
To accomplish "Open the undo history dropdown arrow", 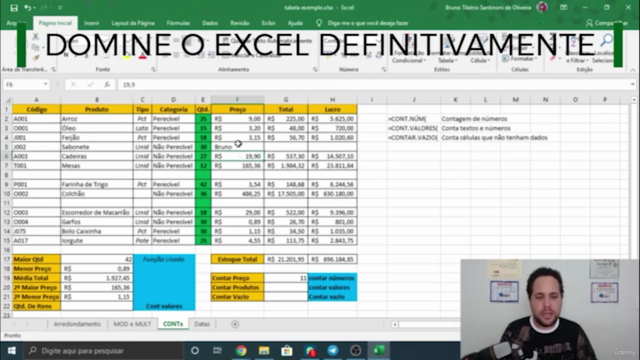I will pos(34,8).
